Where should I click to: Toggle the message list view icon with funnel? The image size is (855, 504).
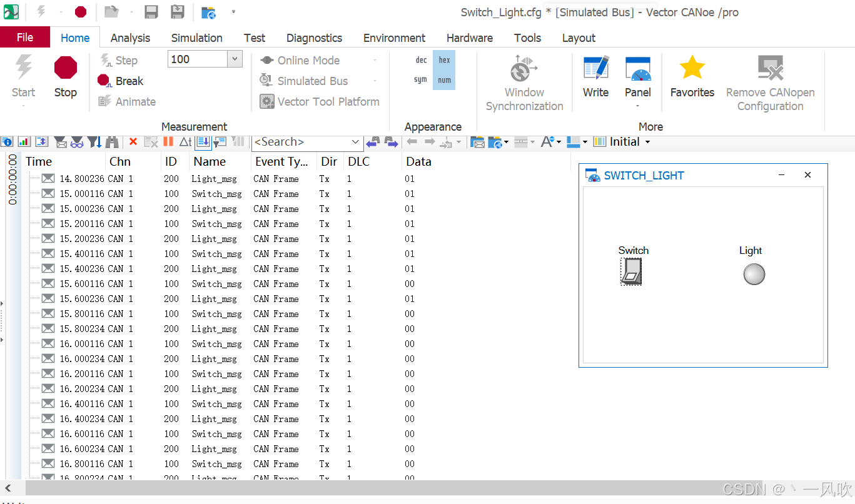220,142
